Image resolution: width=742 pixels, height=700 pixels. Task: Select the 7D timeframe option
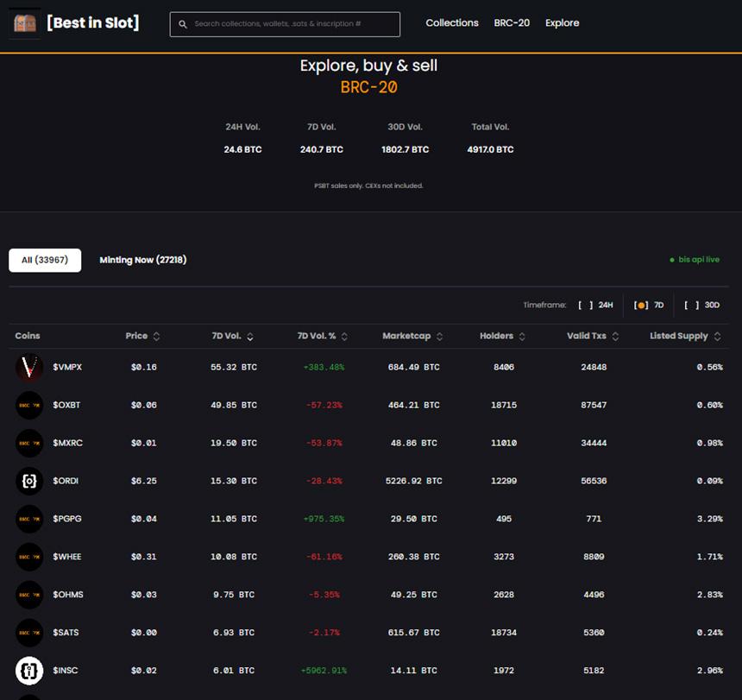pos(649,305)
